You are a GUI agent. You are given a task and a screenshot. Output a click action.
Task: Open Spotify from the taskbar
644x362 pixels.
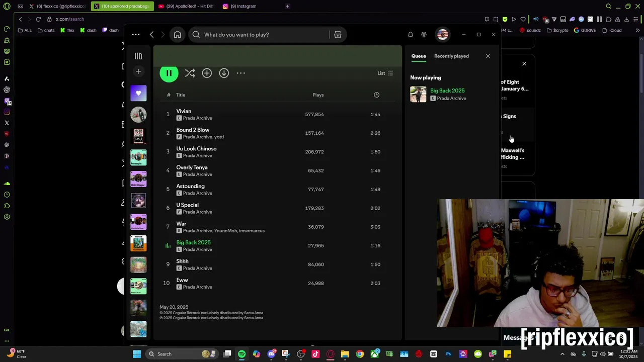click(242, 354)
